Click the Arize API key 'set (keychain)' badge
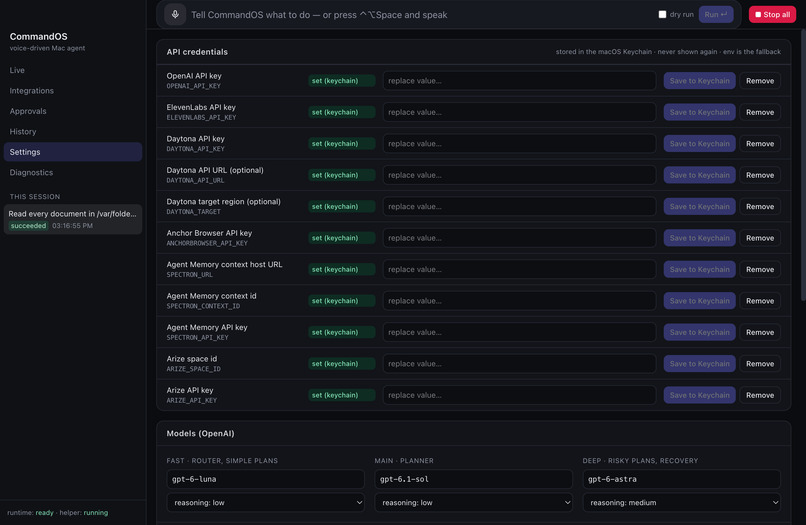 tap(341, 395)
